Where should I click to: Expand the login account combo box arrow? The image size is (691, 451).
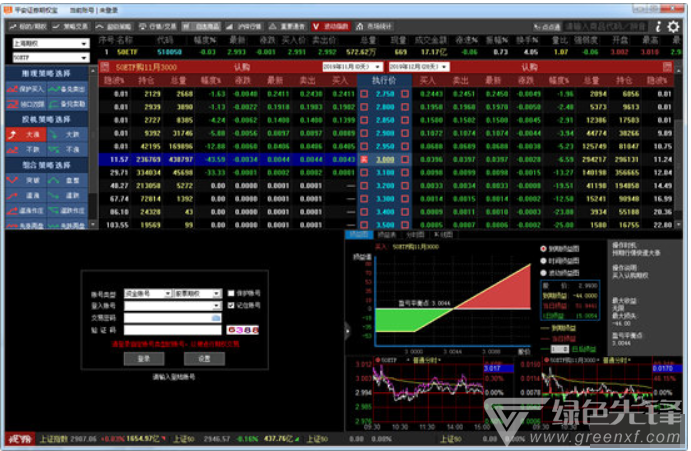pos(217,306)
